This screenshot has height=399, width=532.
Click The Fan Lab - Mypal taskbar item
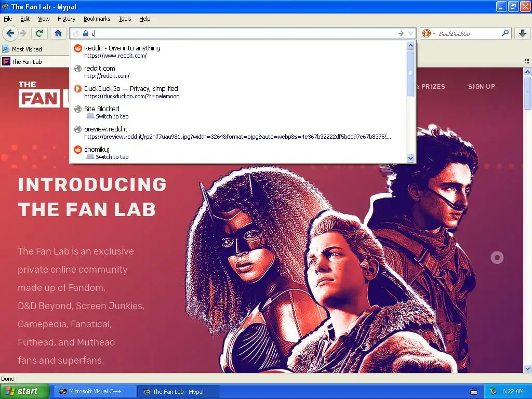179,392
